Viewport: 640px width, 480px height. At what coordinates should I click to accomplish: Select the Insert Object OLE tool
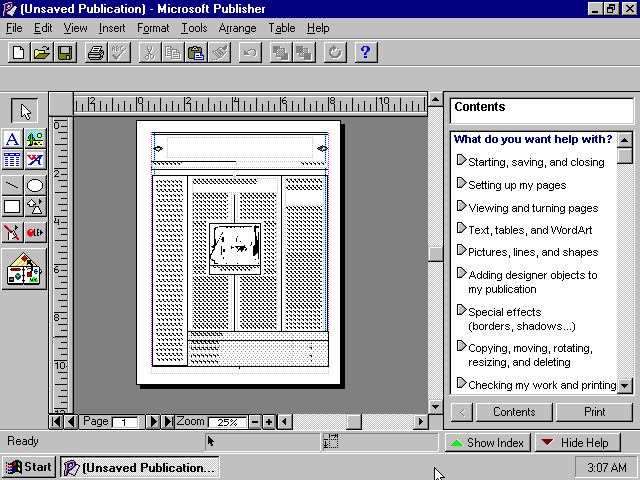coord(35,233)
